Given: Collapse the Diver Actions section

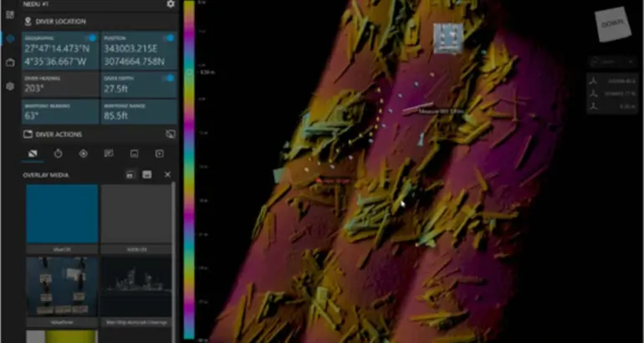Looking at the screenshot, I should click(28, 134).
